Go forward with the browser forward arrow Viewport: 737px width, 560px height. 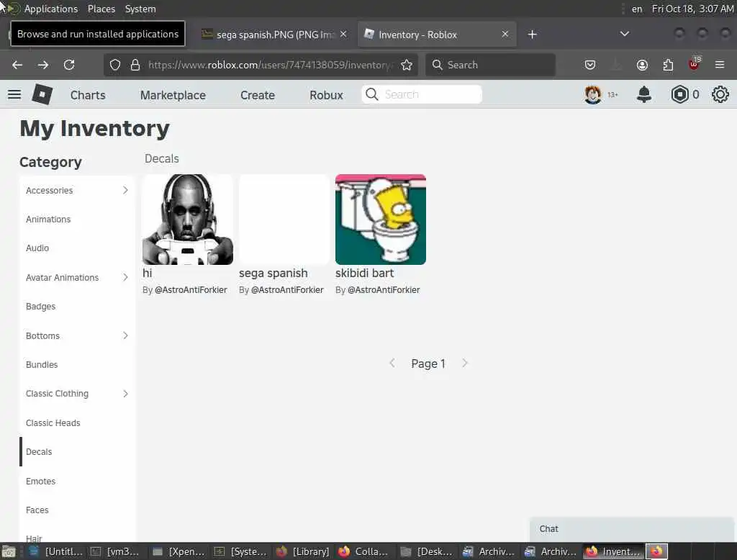pos(43,65)
